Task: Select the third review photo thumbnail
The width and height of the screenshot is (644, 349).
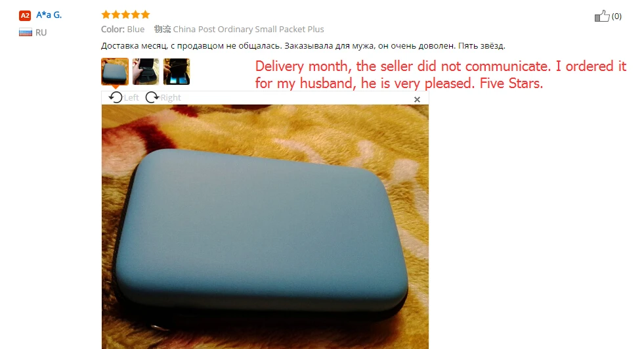Action: point(177,72)
